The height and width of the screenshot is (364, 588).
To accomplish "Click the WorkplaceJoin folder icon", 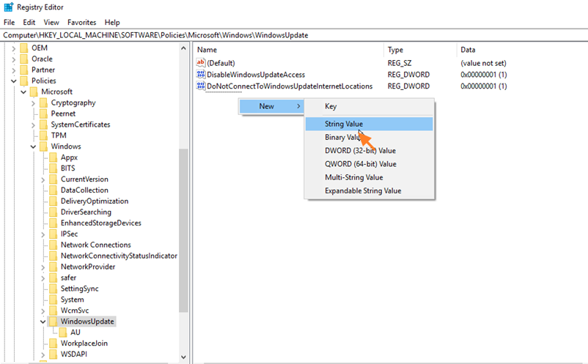I will pos(54,343).
